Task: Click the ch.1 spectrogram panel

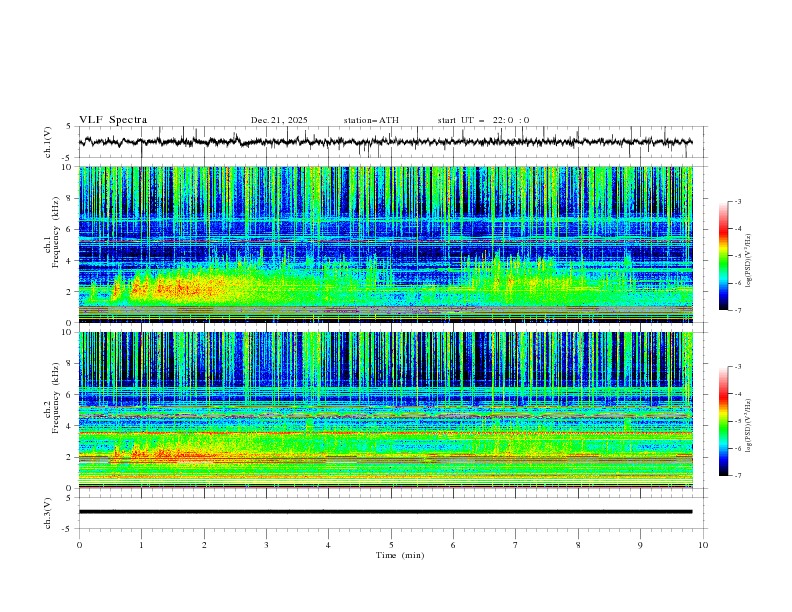Action: point(386,244)
